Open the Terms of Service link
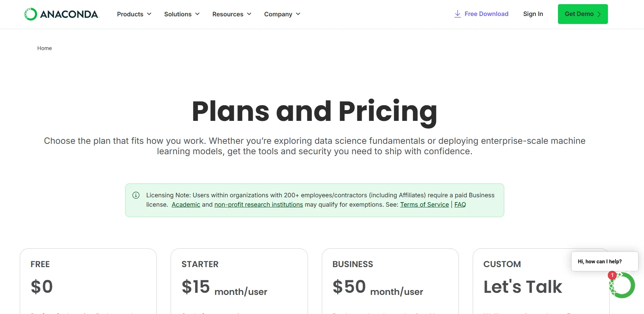644x314 pixels. (x=424, y=205)
